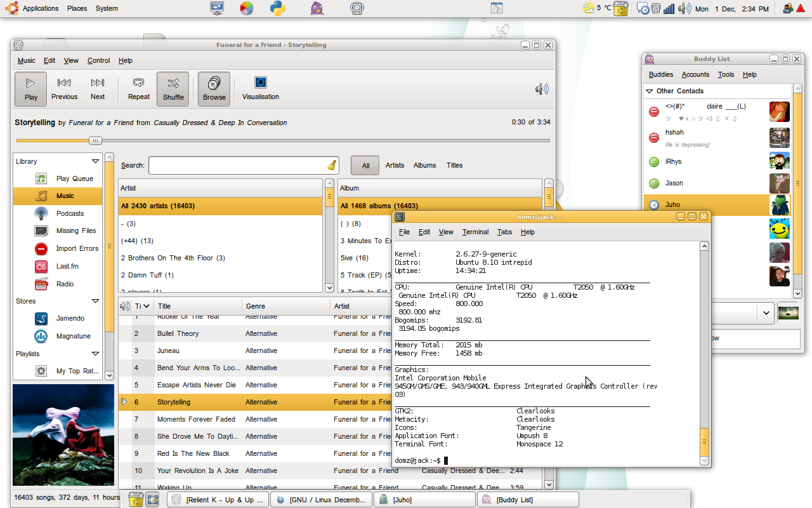The width and height of the screenshot is (812, 508).
Task: Click the search input field
Action: click(x=237, y=165)
